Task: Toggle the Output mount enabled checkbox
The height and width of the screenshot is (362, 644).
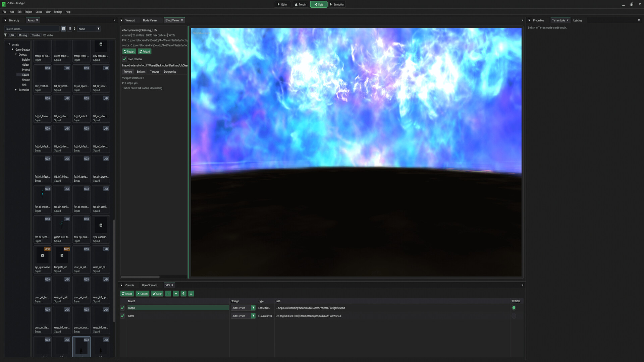Action: [122, 308]
